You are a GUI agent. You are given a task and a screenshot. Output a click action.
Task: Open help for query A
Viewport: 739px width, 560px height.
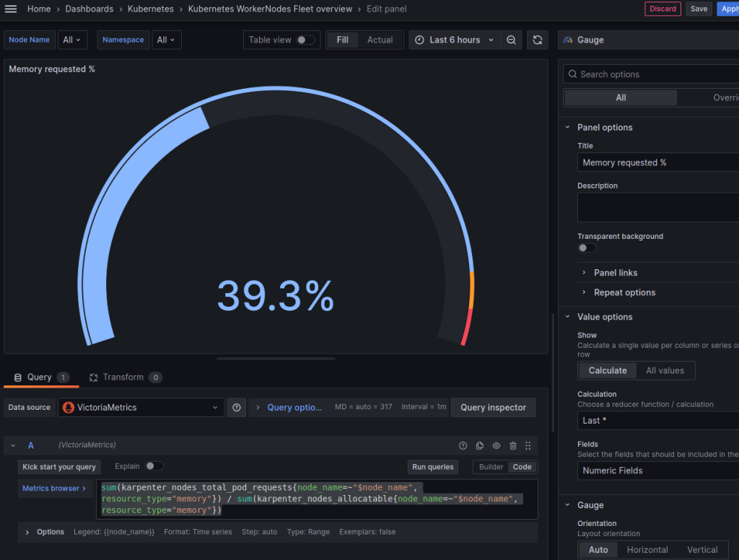click(x=463, y=445)
